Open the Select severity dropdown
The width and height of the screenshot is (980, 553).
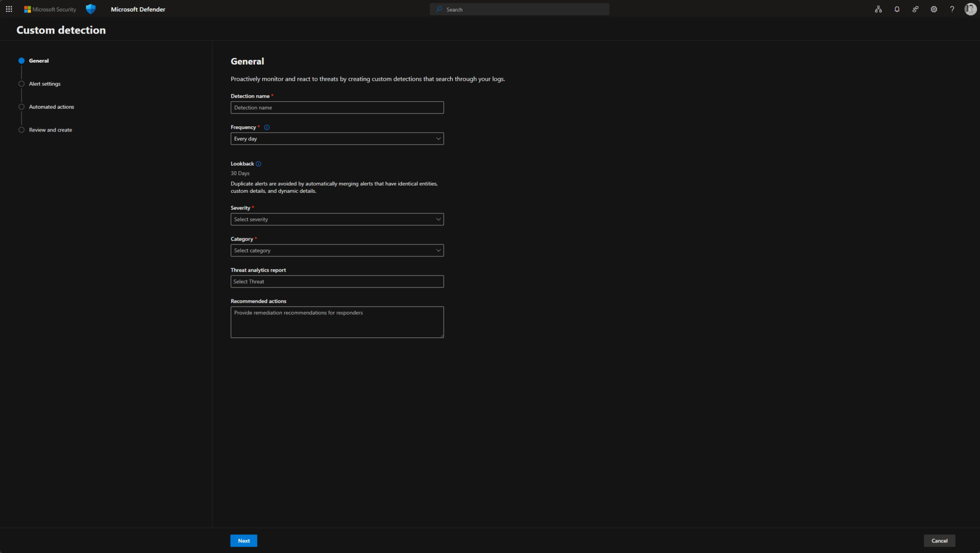click(x=337, y=219)
